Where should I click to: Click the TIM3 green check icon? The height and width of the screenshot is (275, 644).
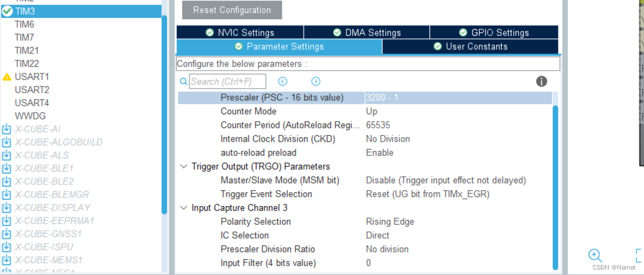pos(7,10)
